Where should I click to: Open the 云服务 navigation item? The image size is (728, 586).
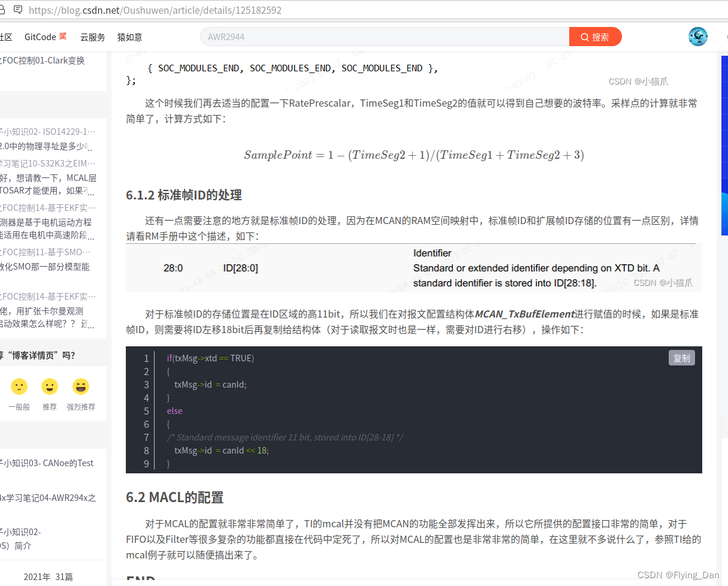[x=92, y=37]
